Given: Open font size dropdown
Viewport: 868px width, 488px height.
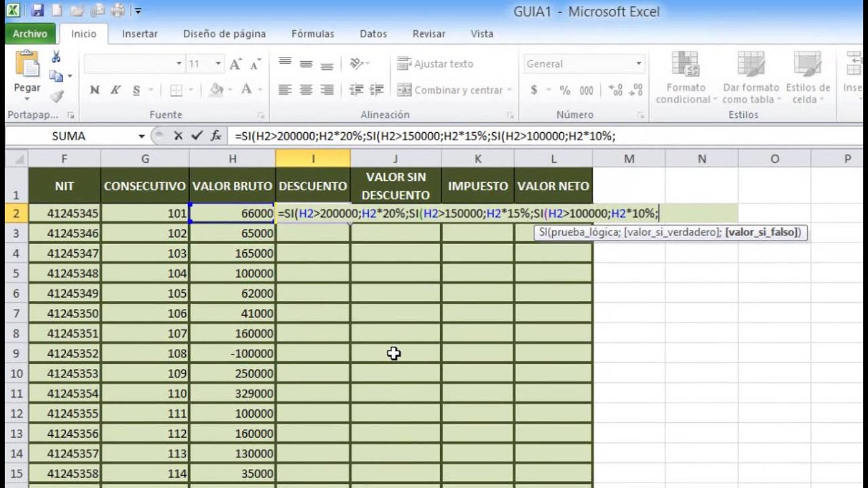Looking at the screenshot, I should point(218,64).
